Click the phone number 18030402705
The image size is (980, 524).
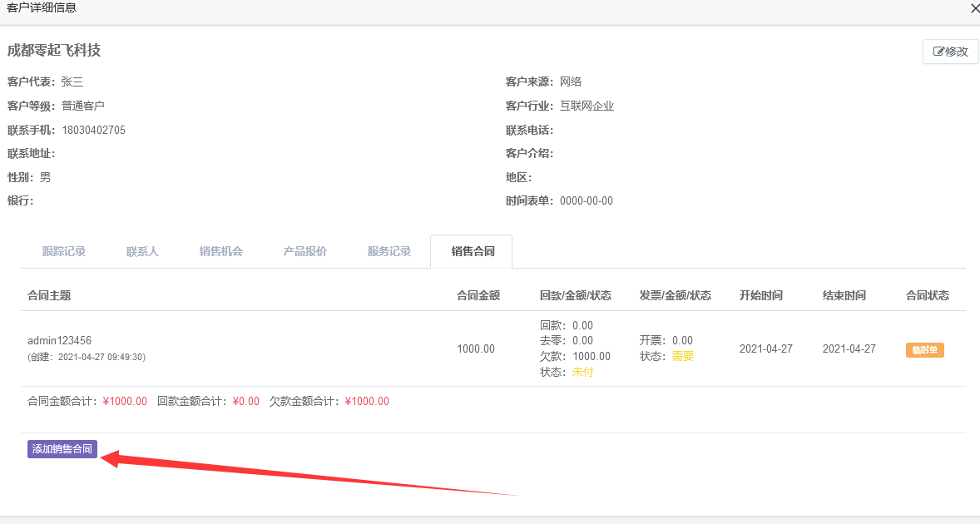click(93, 130)
